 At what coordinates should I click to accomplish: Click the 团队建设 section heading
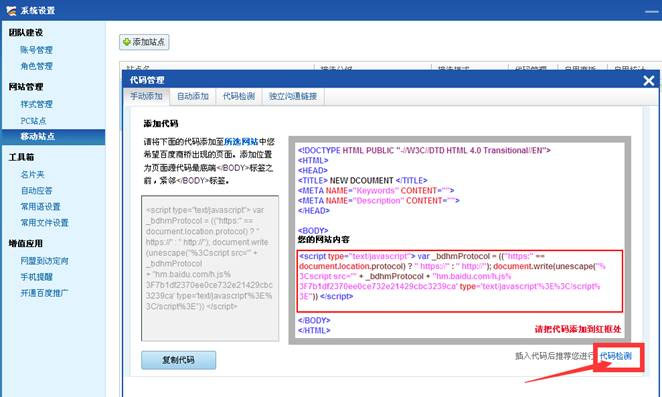pyautogui.click(x=26, y=32)
